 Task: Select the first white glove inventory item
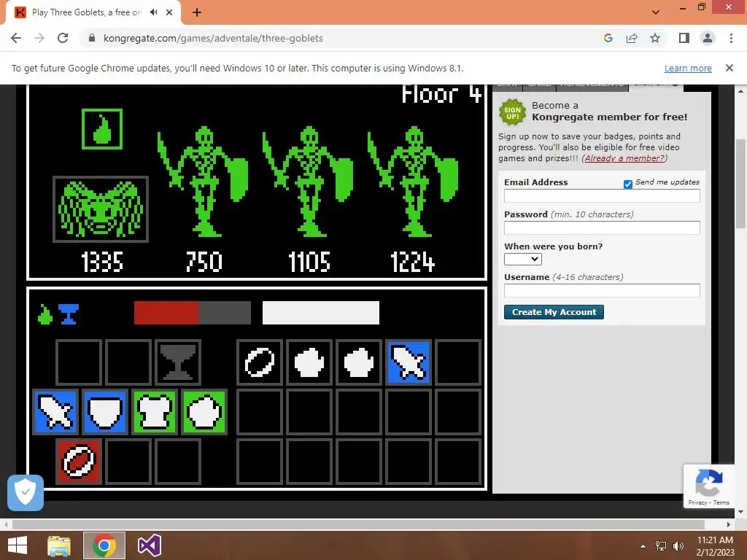tap(309, 362)
